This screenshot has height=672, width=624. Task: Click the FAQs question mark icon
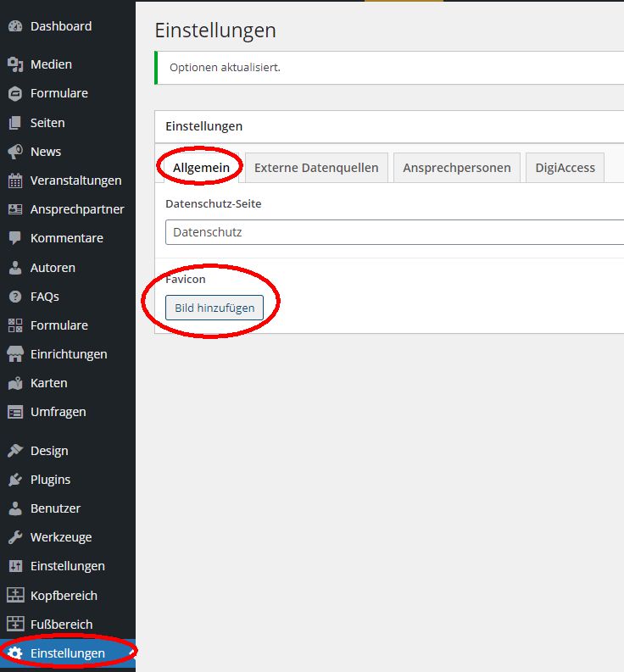[14, 297]
